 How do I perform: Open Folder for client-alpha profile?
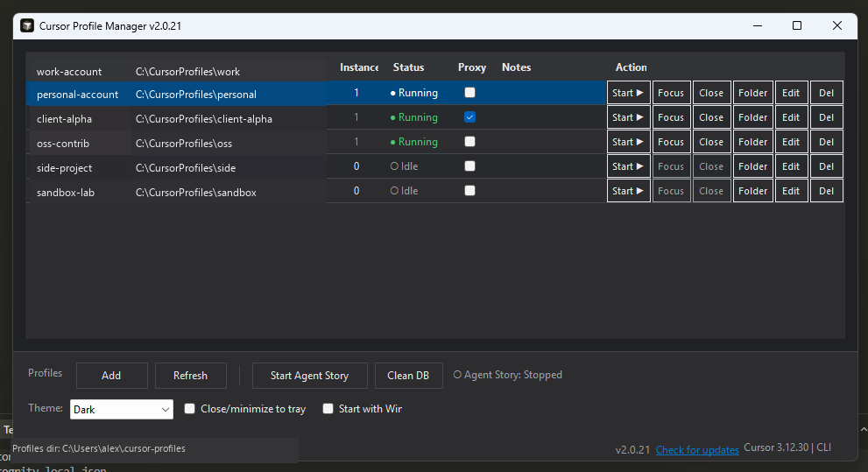tap(753, 117)
